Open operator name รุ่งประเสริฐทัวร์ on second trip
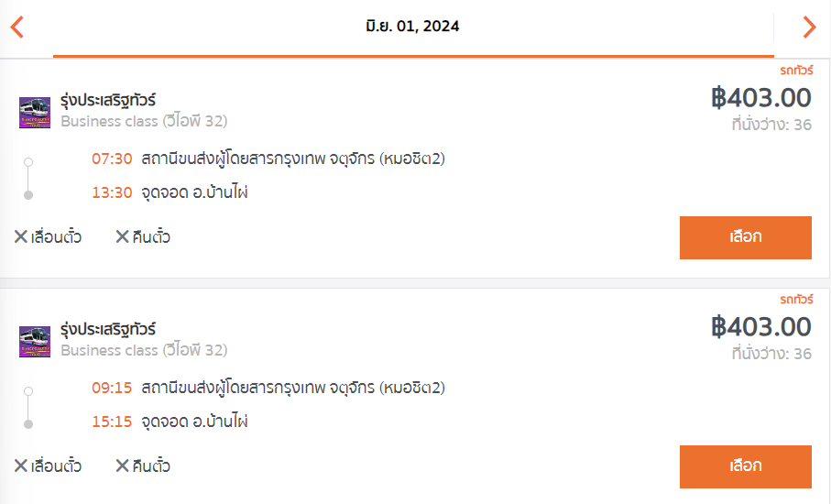The height and width of the screenshot is (504, 831). [x=108, y=329]
